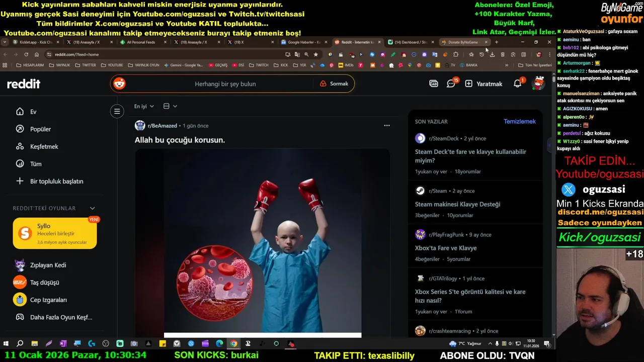The height and width of the screenshot is (362, 644).
Task: Click the Windows Start button
Action: pos(6,344)
